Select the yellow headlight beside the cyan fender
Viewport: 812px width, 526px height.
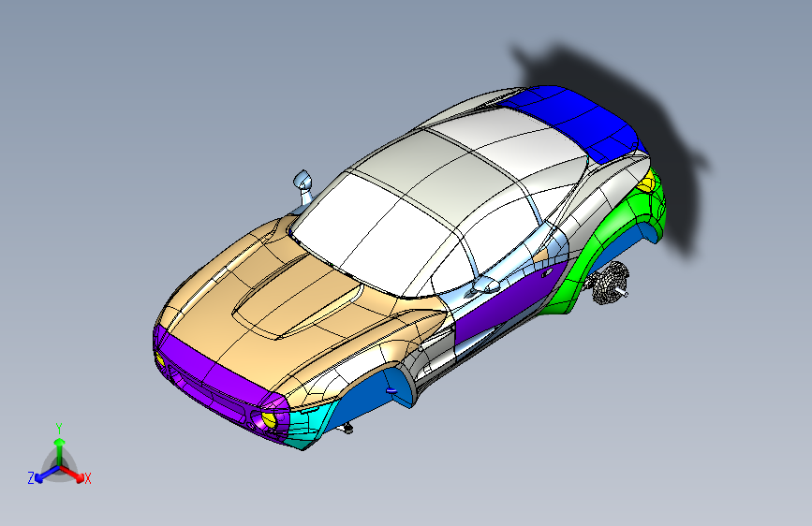click(270, 419)
